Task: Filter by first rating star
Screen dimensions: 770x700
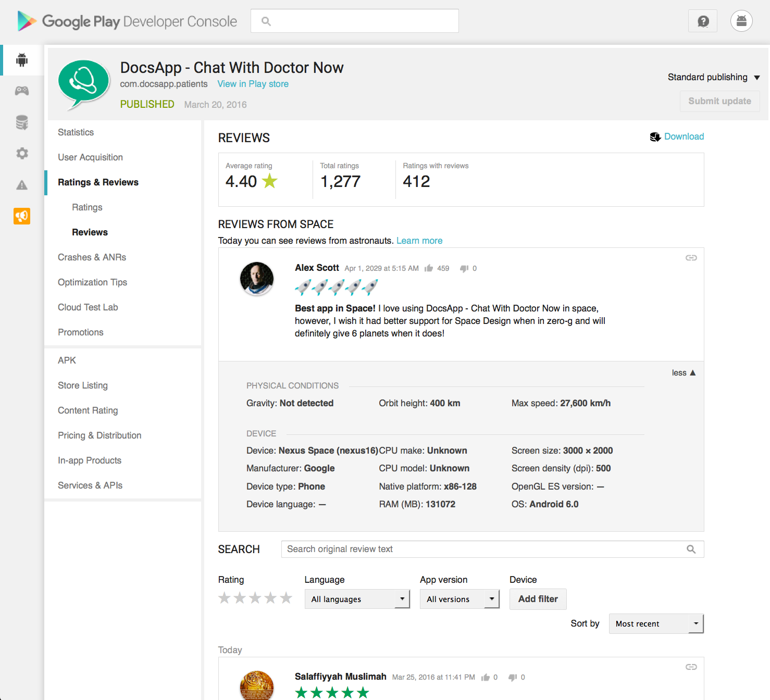Action: (x=224, y=598)
